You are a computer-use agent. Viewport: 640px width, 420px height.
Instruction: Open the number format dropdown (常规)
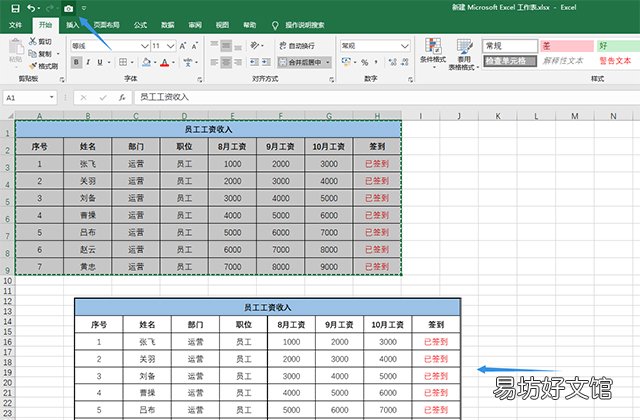[x=404, y=46]
